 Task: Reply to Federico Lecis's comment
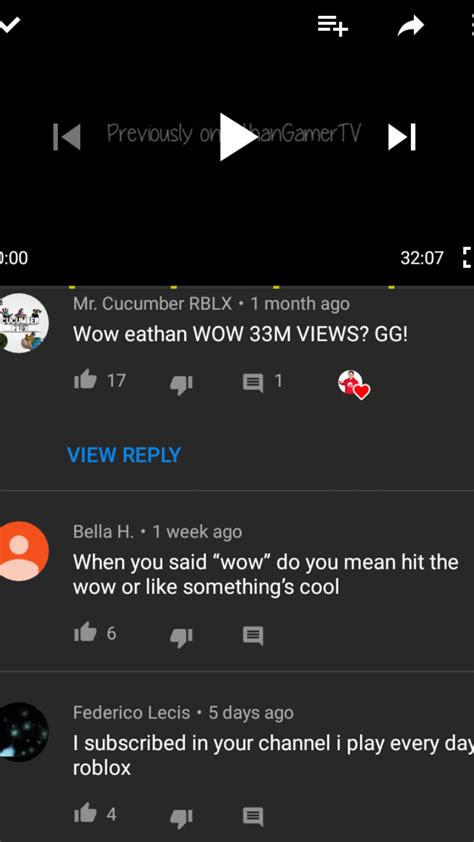coord(253,817)
